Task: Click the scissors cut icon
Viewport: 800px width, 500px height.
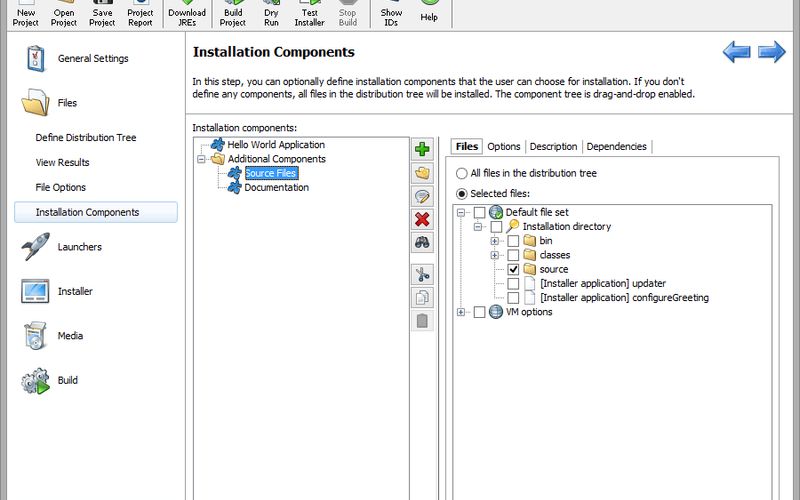Action: 422,275
